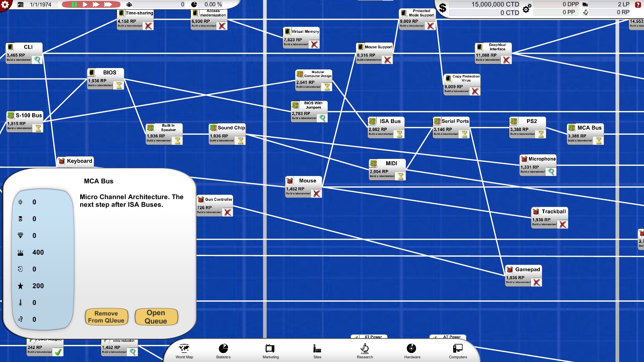
Task: Click the dollar sign finances icon
Action: click(x=443, y=7)
